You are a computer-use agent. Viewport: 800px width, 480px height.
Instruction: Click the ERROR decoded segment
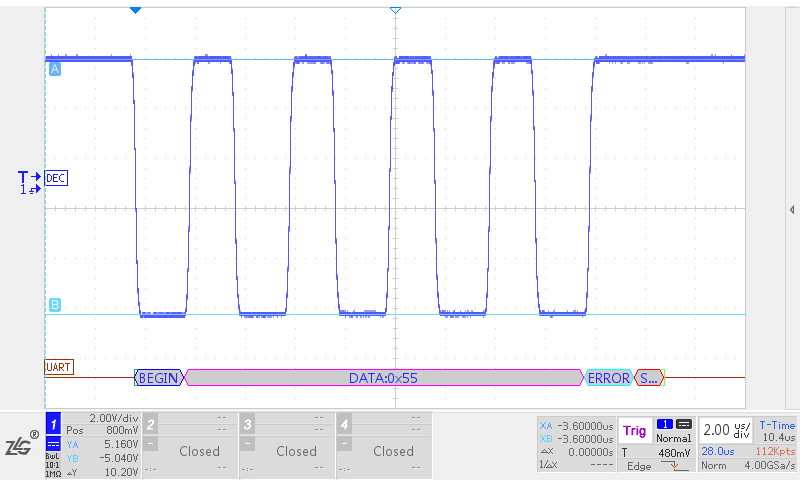(608, 378)
